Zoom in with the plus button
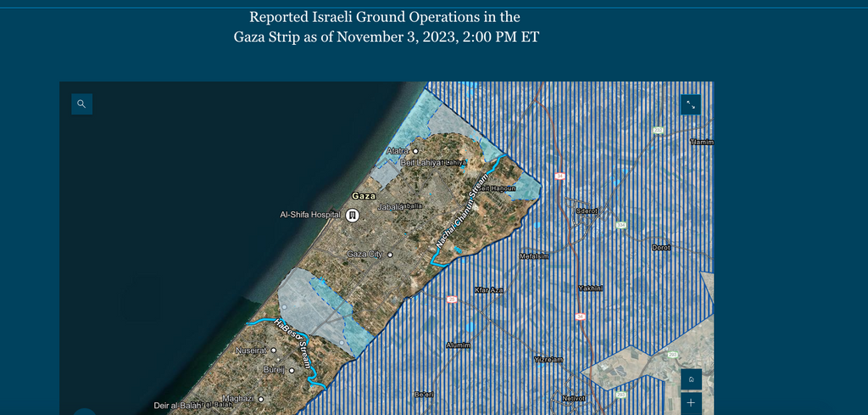 (x=691, y=403)
